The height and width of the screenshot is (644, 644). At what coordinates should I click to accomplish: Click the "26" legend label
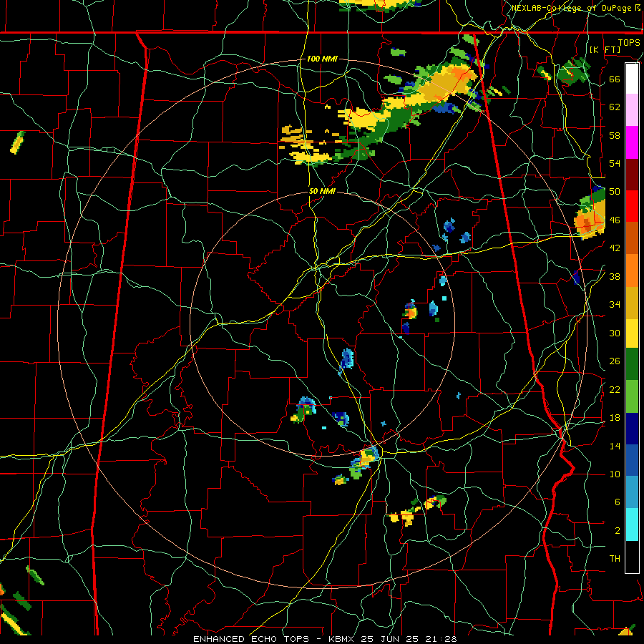coord(615,361)
